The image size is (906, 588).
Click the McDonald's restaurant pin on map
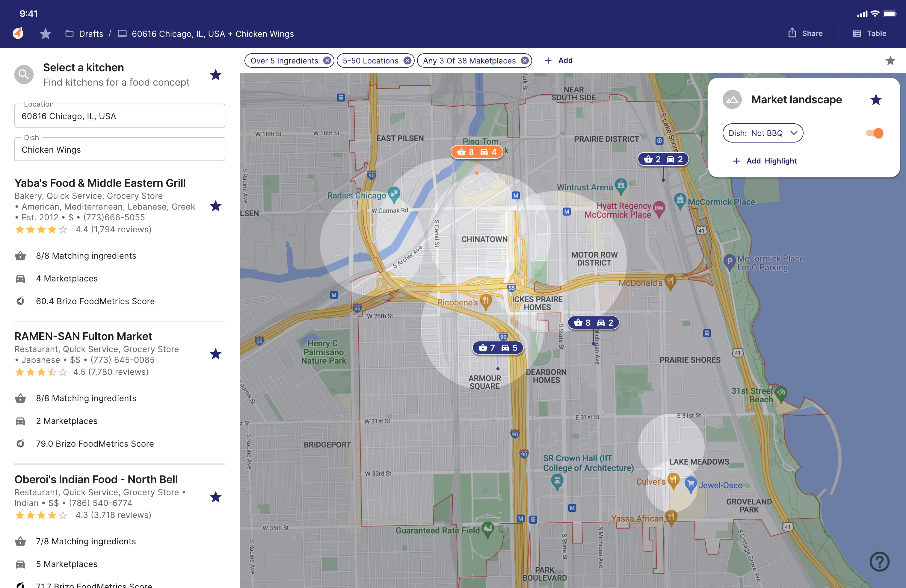[x=670, y=283]
